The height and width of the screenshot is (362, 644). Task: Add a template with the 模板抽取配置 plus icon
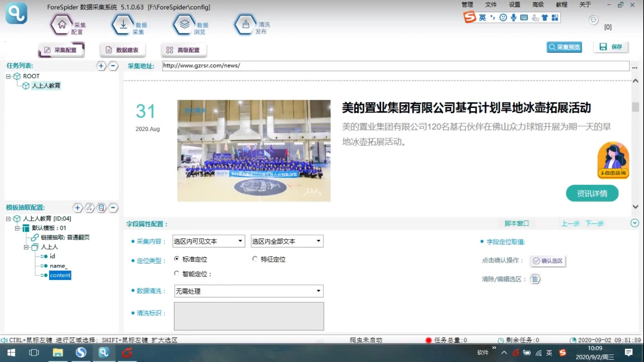(77, 208)
